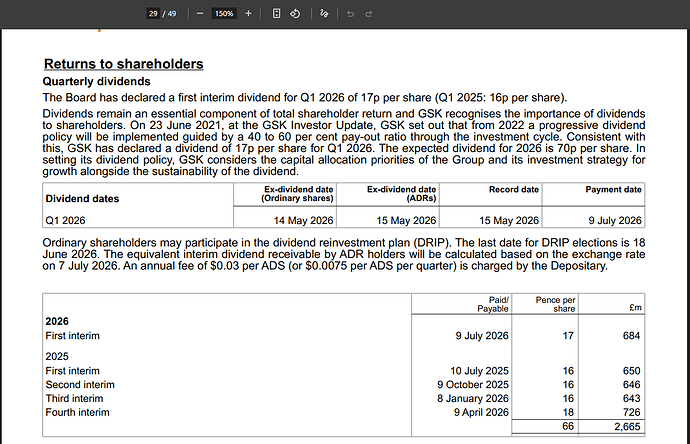This screenshot has height=444, width=690.
Task: Click the 14 May 2026 ex-dividend cell
Action: (303, 220)
